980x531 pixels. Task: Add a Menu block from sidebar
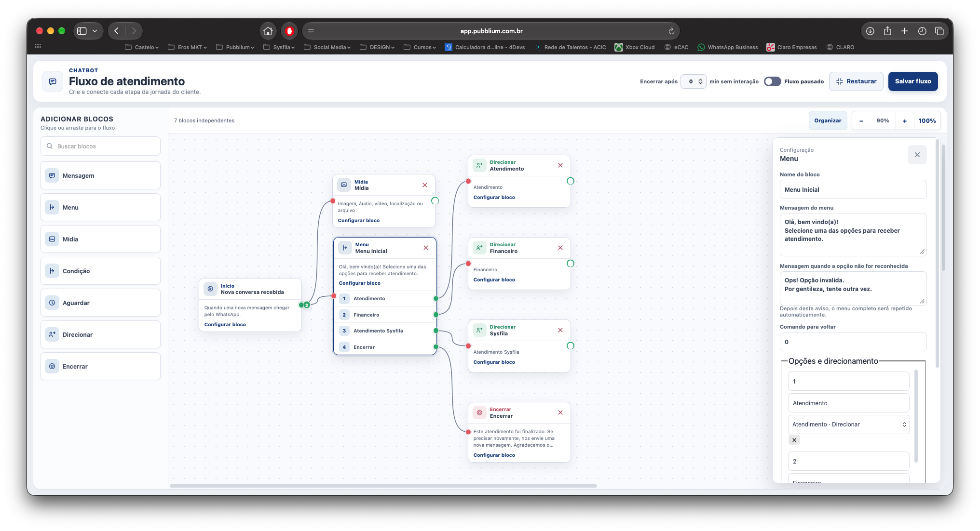tap(100, 207)
